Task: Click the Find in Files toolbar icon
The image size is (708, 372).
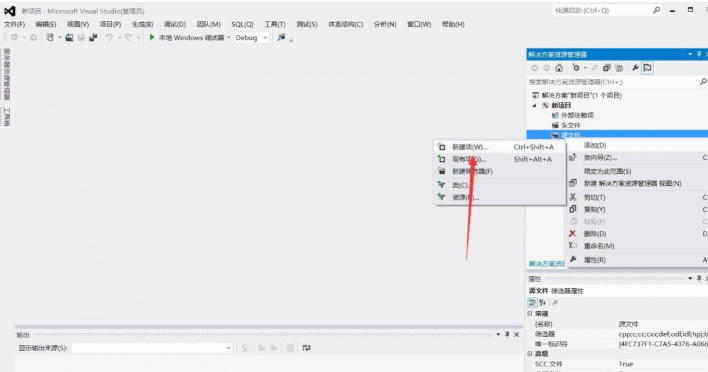Action: [281, 37]
